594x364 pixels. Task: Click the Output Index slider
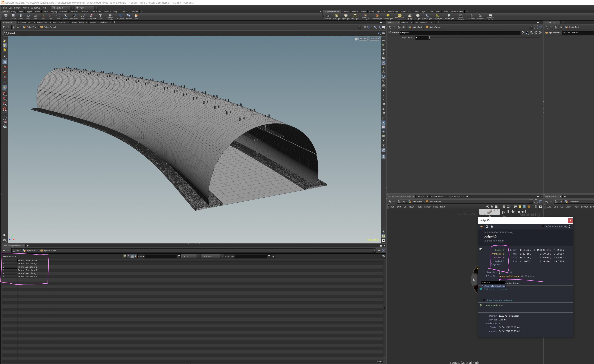click(485, 38)
